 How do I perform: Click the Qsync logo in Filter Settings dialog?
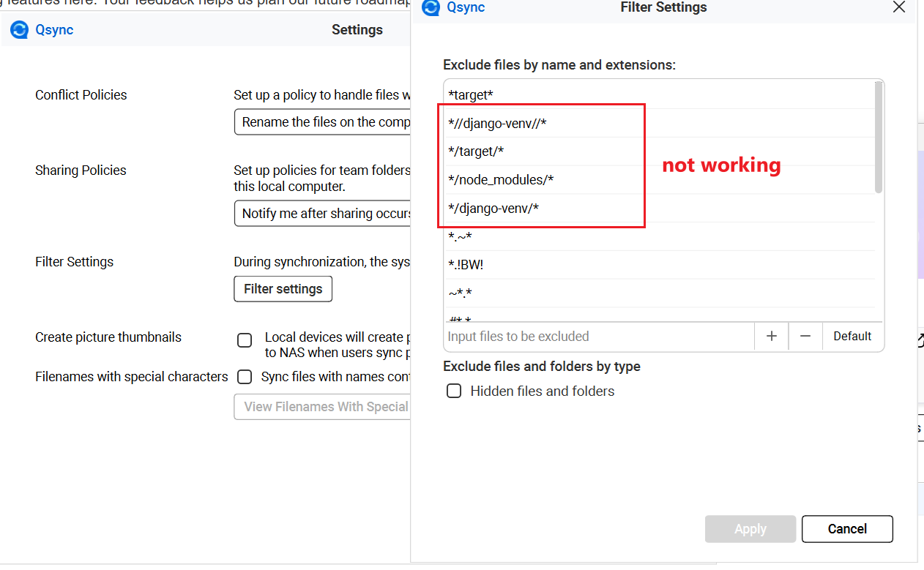tap(432, 8)
